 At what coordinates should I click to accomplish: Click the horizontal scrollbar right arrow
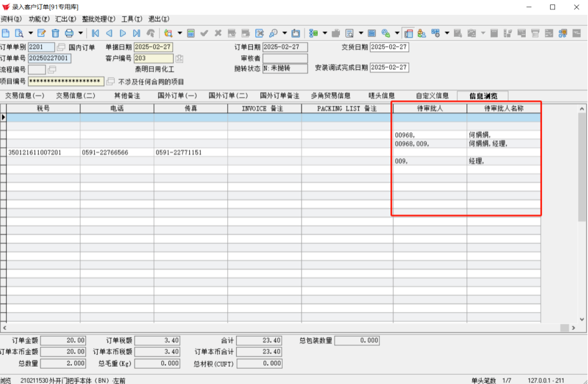pyautogui.click(x=574, y=328)
